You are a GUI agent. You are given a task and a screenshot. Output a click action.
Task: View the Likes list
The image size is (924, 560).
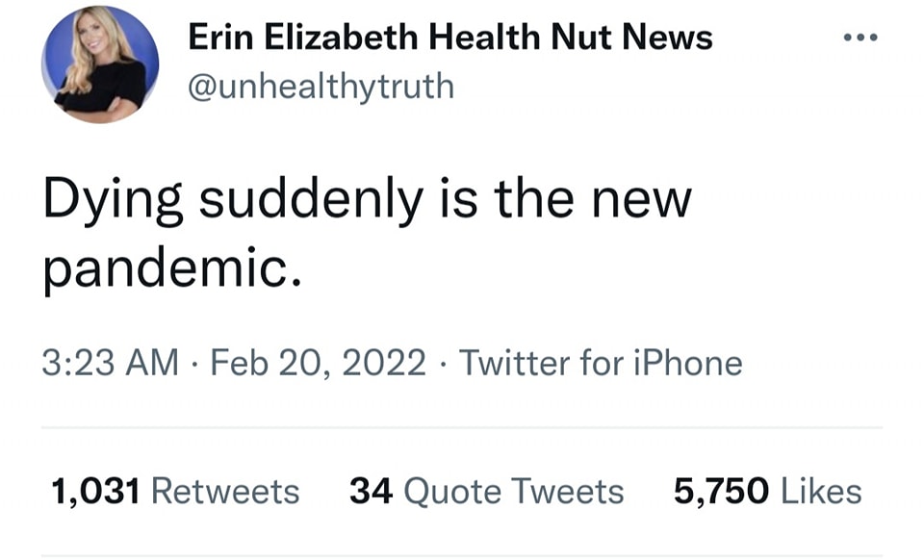pos(767,492)
